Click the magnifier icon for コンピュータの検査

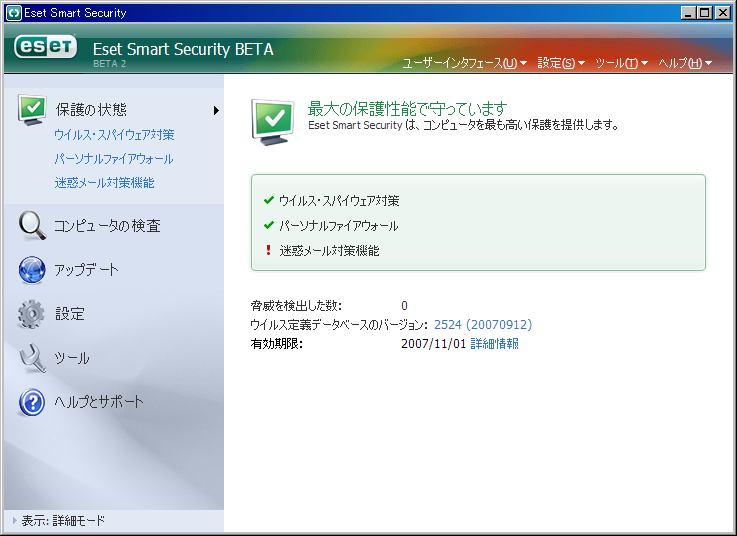[32, 225]
